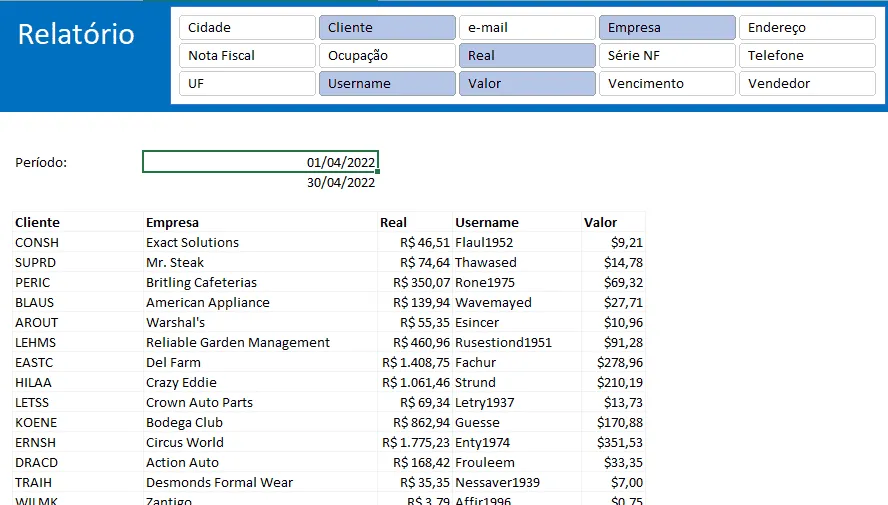
Task: Select the R$ 1.408,75 cell
Action: [415, 362]
